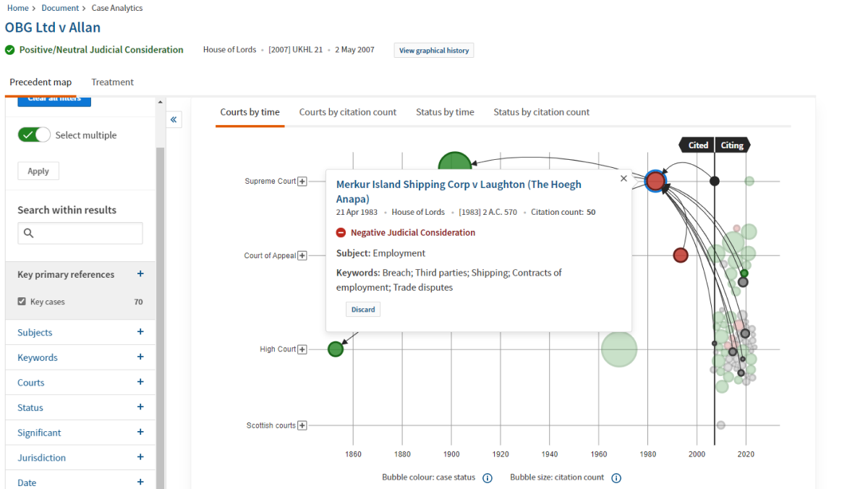This screenshot has width=868, height=489.
Task: Click the info icon beside Bubble colour legend
Action: pyautogui.click(x=488, y=477)
